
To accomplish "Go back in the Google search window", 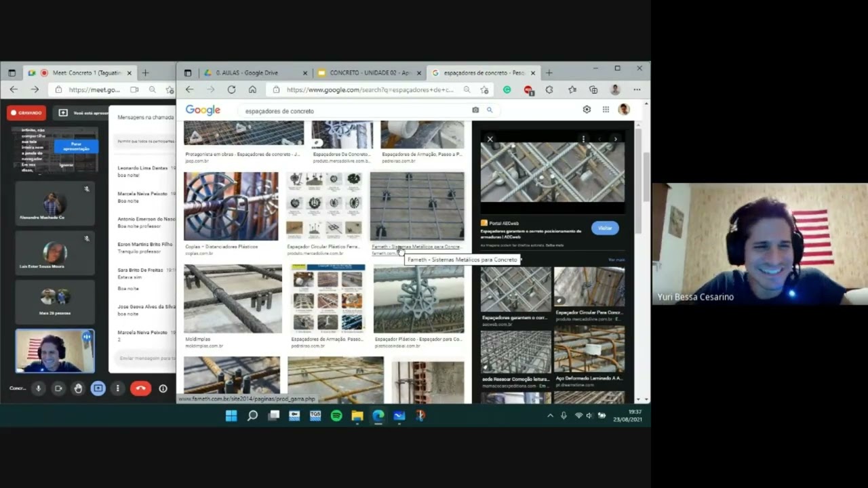I will click(190, 89).
